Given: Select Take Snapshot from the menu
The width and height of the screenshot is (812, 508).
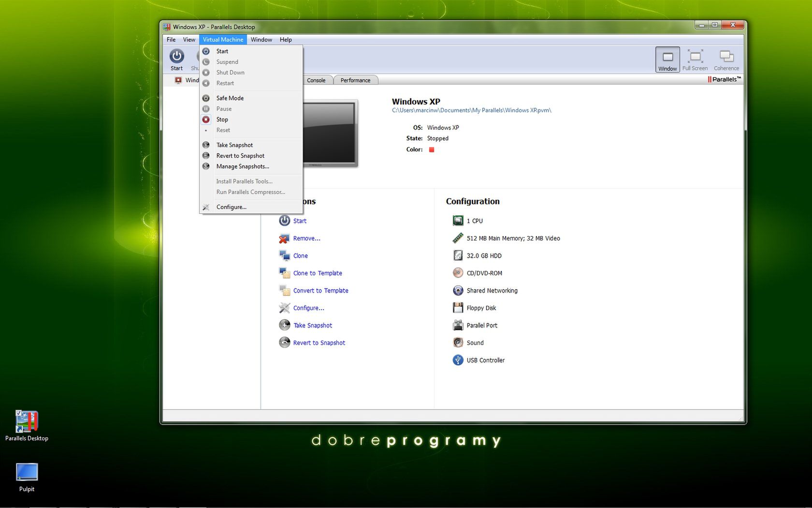Looking at the screenshot, I should click(x=251, y=145).
